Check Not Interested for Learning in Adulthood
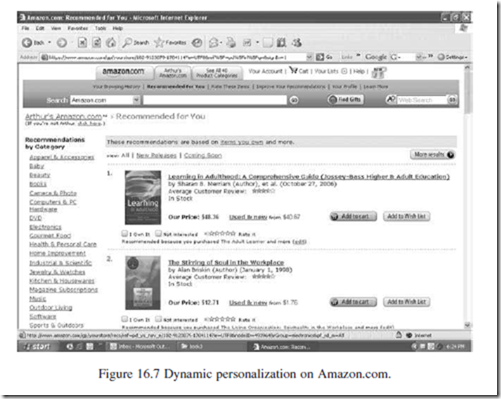501x399 pixels. [x=159, y=233]
